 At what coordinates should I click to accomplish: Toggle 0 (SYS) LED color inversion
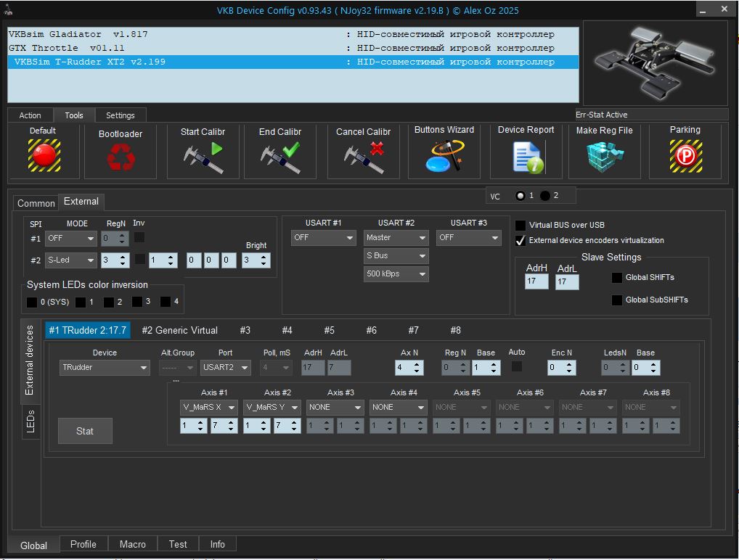point(32,302)
